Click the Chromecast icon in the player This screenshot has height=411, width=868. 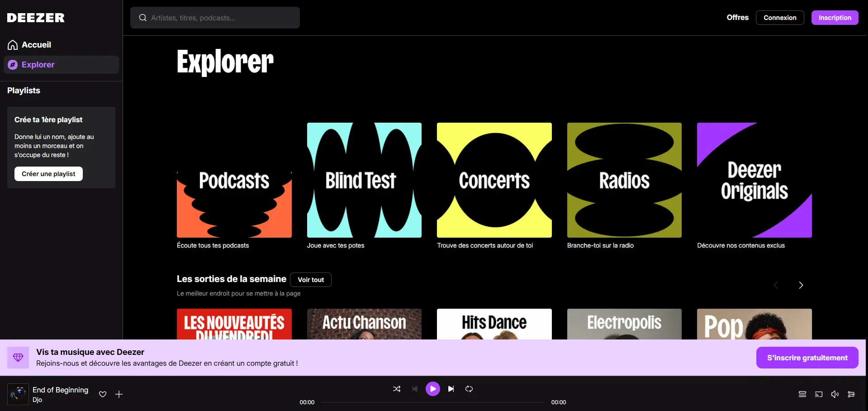(818, 394)
